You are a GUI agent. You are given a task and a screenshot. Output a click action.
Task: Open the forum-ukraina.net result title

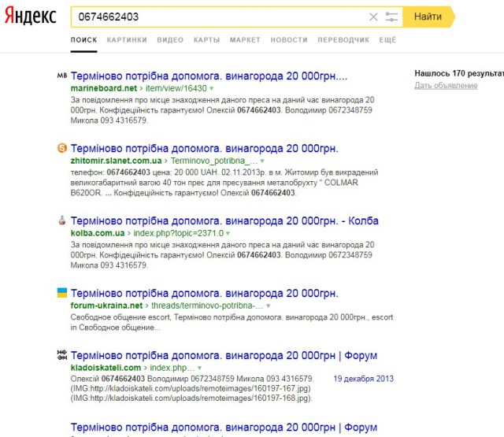[x=205, y=294]
